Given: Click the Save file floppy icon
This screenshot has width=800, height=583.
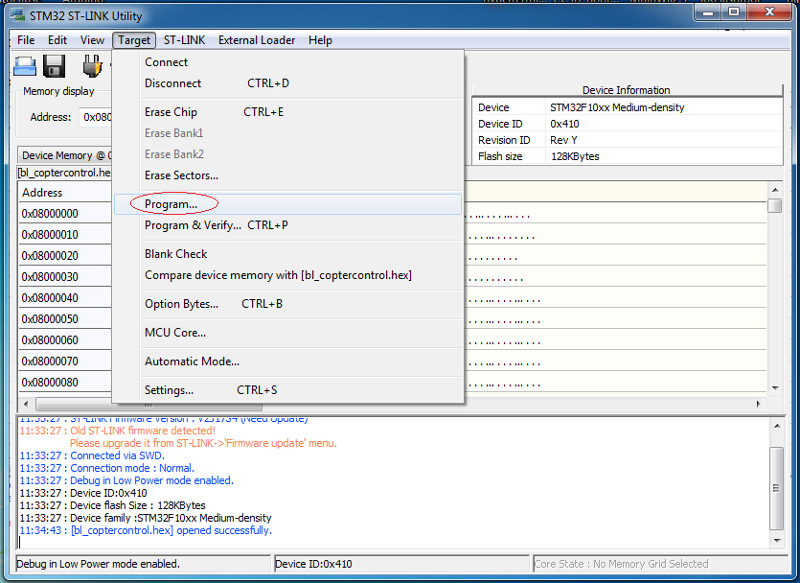Looking at the screenshot, I should (x=54, y=66).
